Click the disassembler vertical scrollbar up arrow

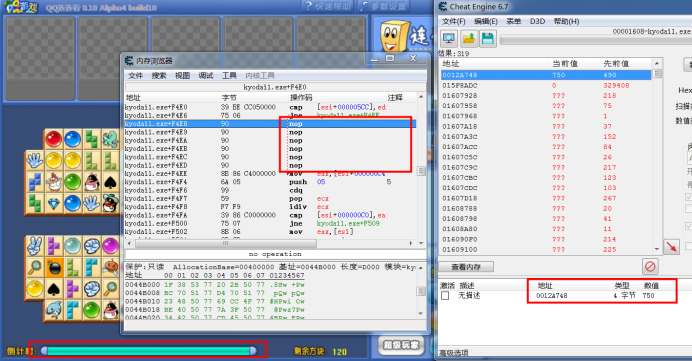coord(421,97)
